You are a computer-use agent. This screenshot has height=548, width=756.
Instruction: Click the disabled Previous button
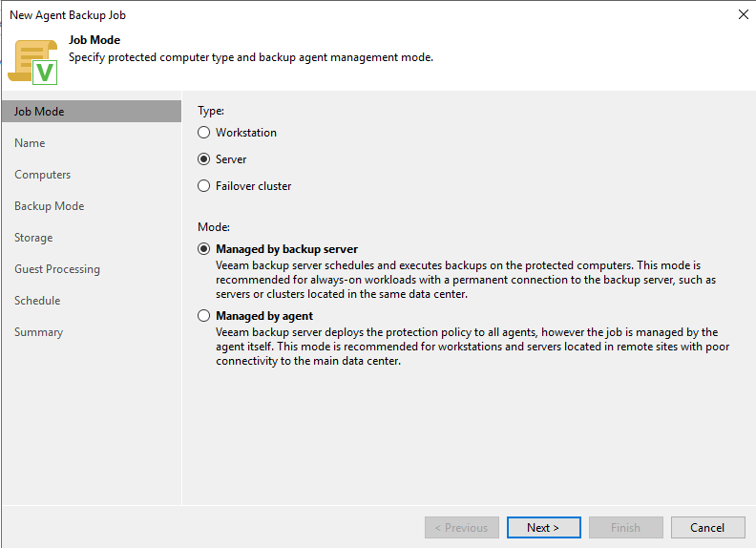tap(461, 528)
